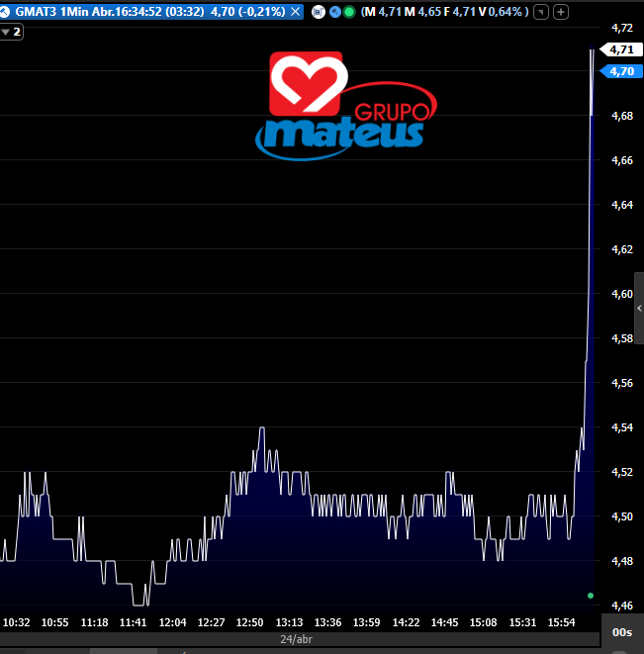The height and width of the screenshot is (654, 644).
Task: Click the 14:45 time axis label
Action: point(444,622)
